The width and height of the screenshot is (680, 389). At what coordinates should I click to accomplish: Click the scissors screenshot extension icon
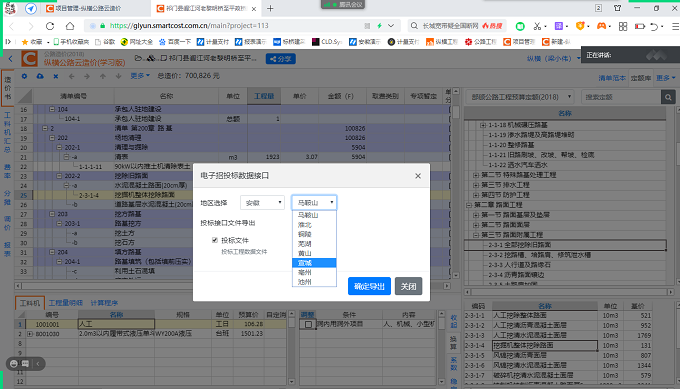537,26
